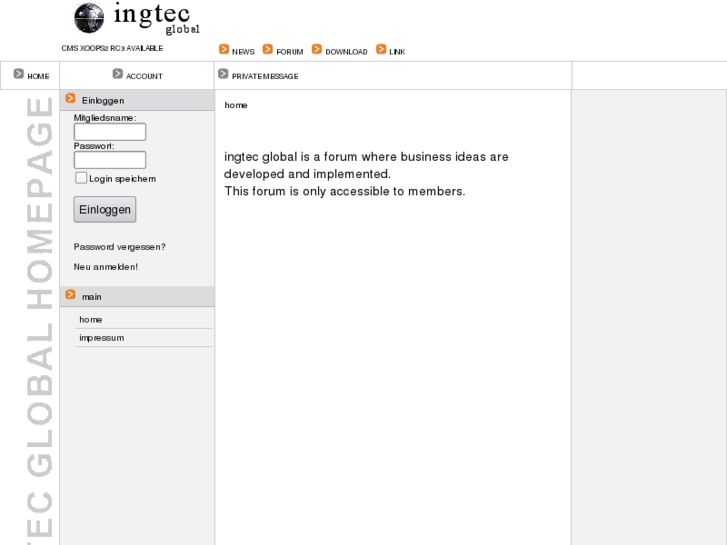Screen dimensions: 727x545
Task: Enable the Login speichern checkbox
Action: click(81, 178)
